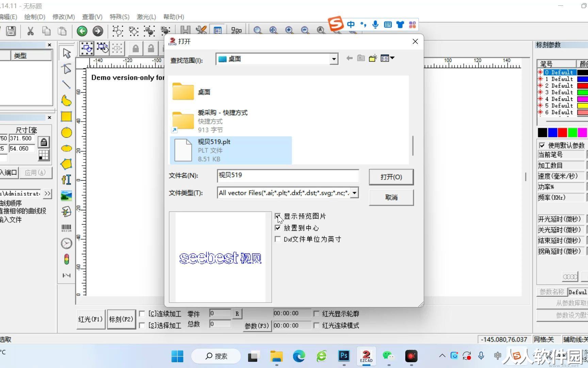Click the 文件名 input field

click(288, 175)
